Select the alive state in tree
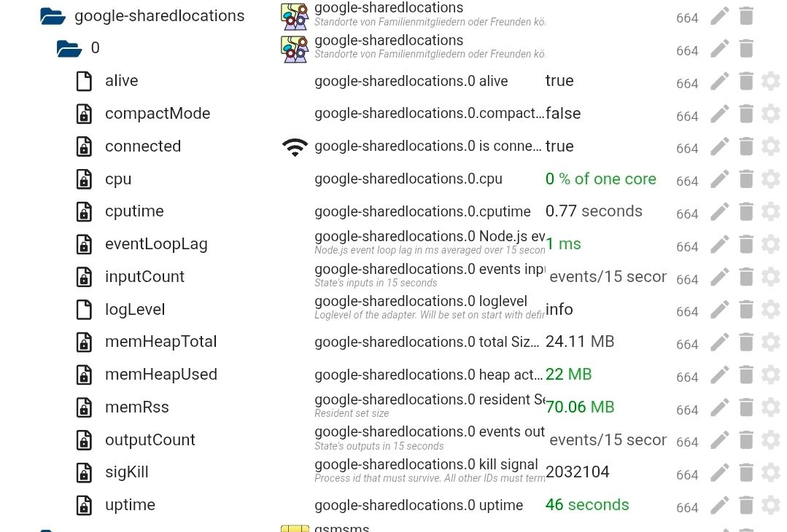The image size is (787, 532). [121, 81]
